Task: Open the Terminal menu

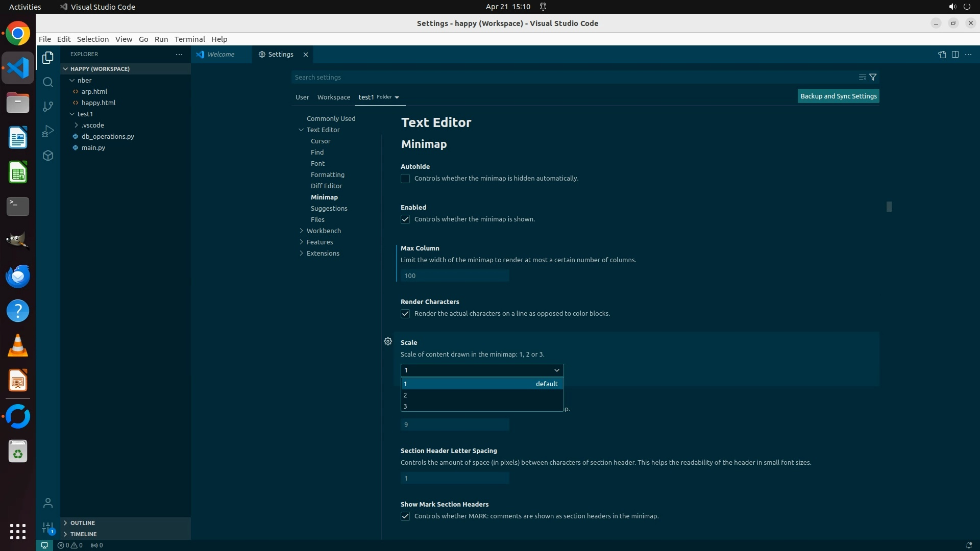Action: click(189, 39)
